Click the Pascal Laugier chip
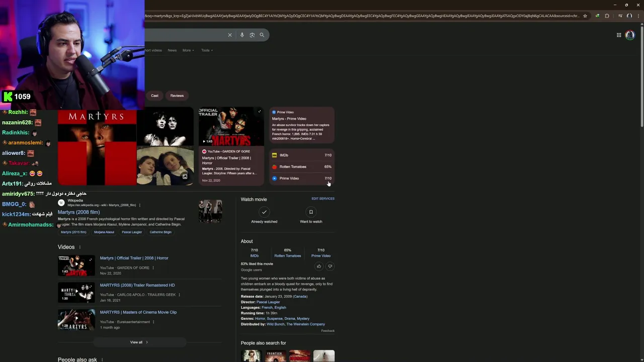The image size is (644, 362). click(132, 232)
